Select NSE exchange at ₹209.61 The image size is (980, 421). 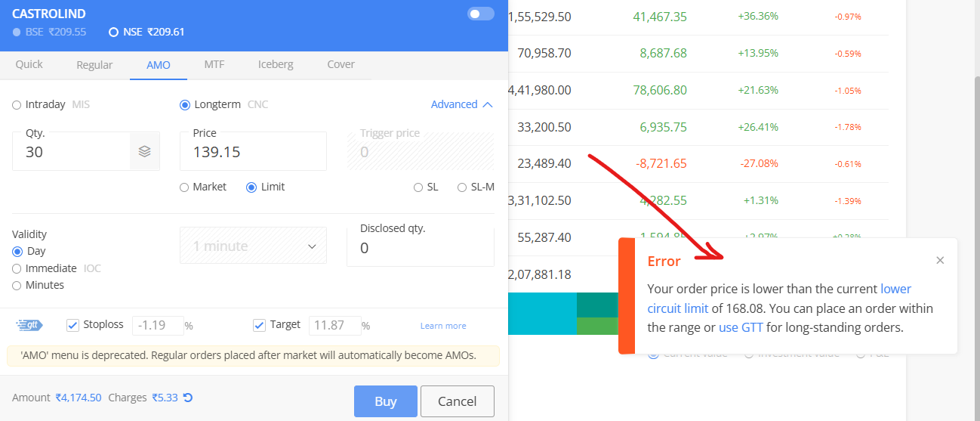pyautogui.click(x=146, y=32)
